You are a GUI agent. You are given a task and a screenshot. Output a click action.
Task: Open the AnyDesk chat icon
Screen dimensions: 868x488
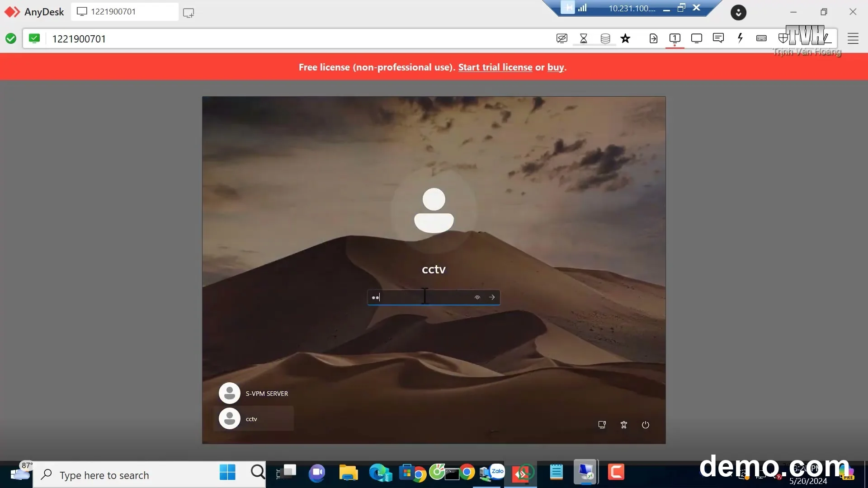pyautogui.click(x=718, y=38)
